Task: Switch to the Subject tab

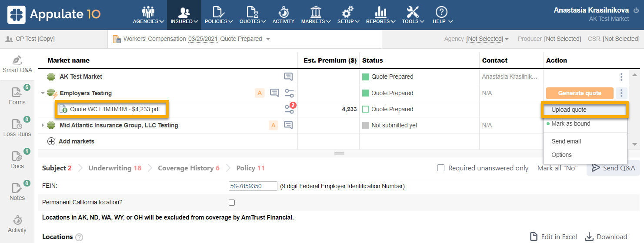Action: click(x=57, y=168)
